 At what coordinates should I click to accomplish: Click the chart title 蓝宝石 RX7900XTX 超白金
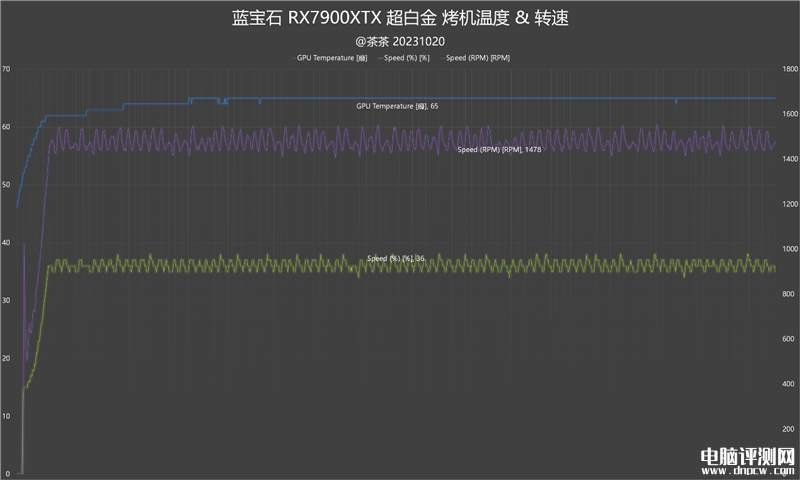pyautogui.click(x=400, y=18)
